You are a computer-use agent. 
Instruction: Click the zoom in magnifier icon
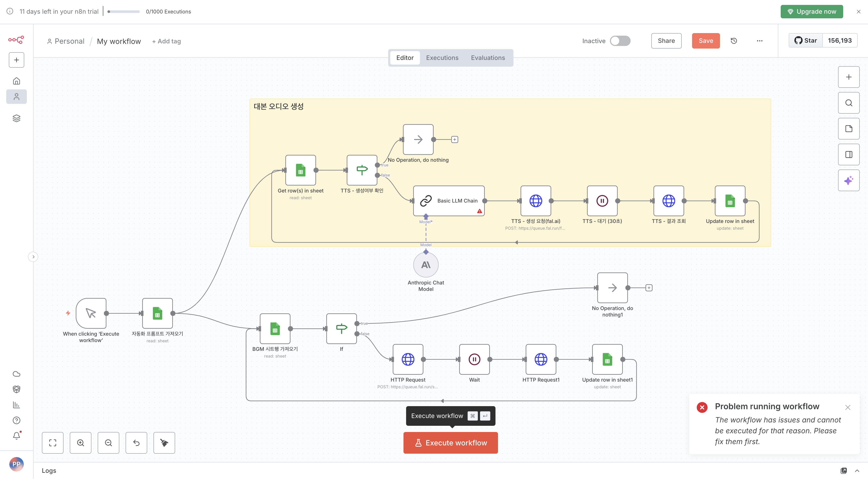click(x=81, y=443)
